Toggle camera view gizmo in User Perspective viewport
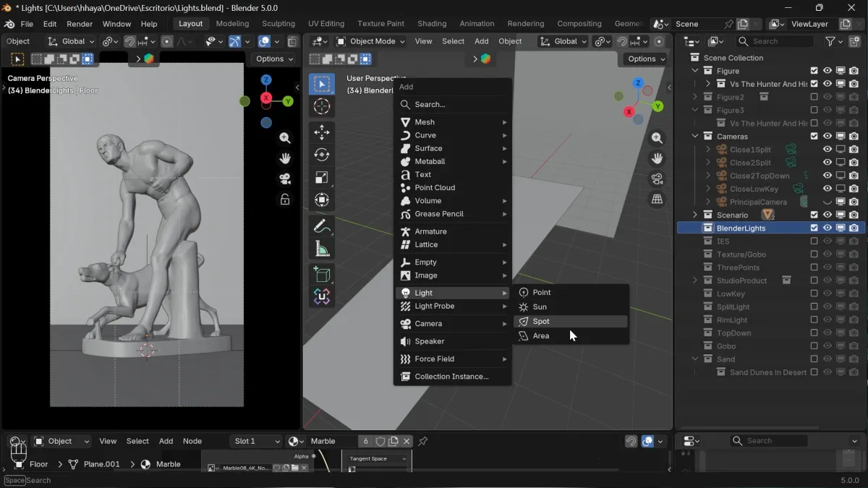Image resolution: width=868 pixels, height=488 pixels. click(x=657, y=179)
